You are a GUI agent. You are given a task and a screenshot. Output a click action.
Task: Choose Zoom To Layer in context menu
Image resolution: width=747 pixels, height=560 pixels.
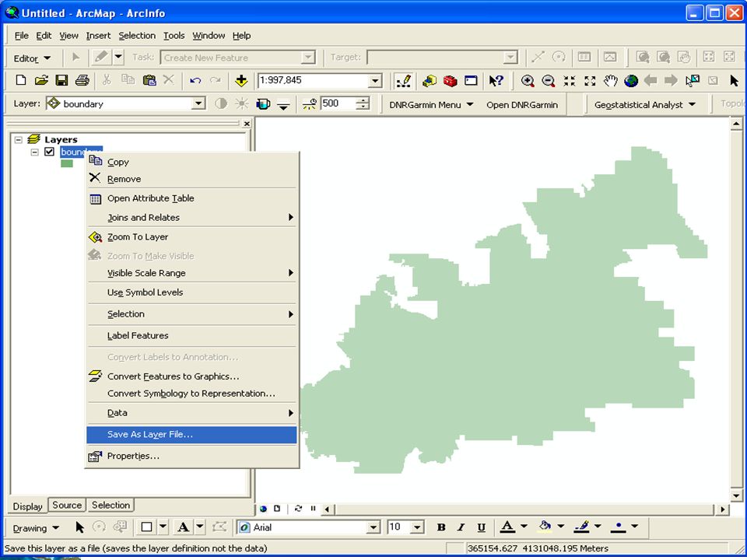point(191,236)
